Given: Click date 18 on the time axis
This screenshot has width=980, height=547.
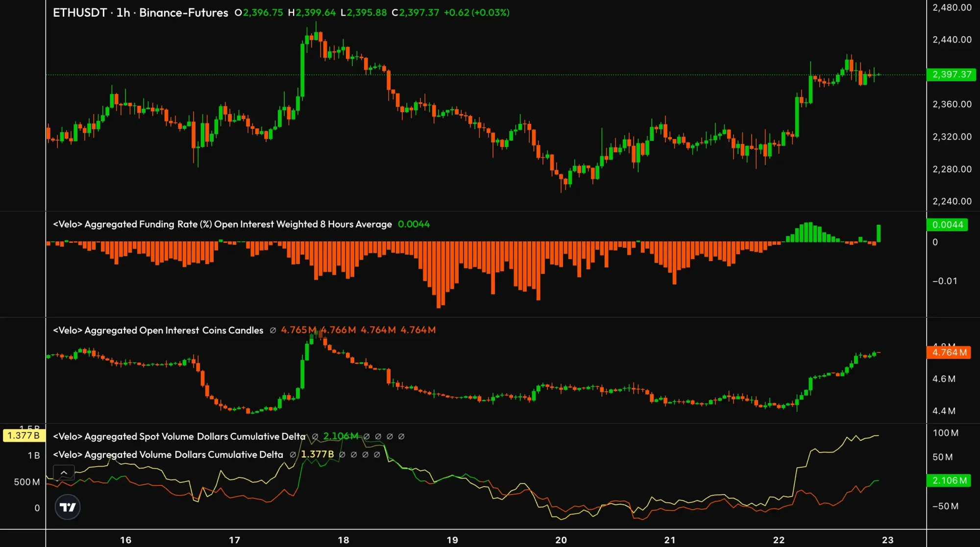Looking at the screenshot, I should tap(343, 540).
